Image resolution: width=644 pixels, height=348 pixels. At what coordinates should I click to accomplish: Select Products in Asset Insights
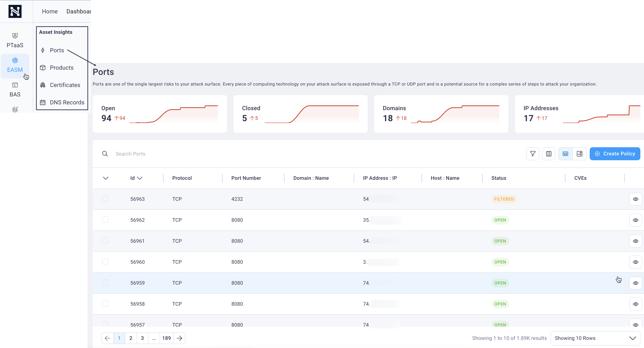point(62,68)
